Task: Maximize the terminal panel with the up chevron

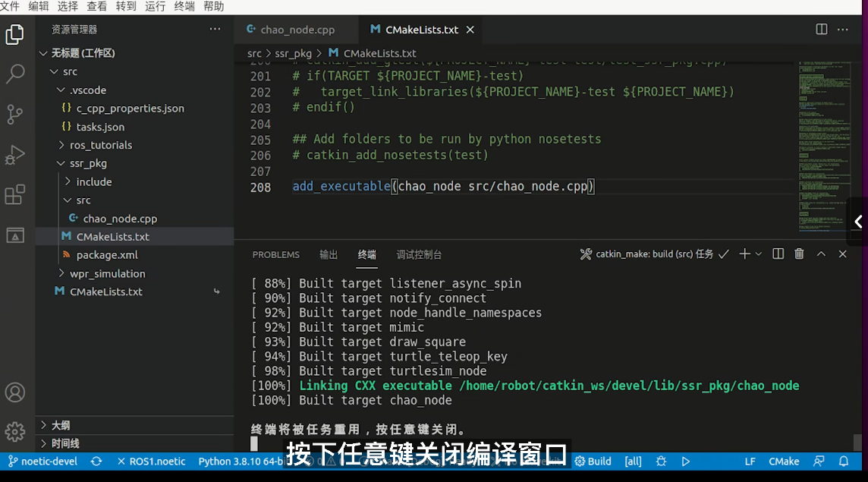Action: pyautogui.click(x=821, y=254)
